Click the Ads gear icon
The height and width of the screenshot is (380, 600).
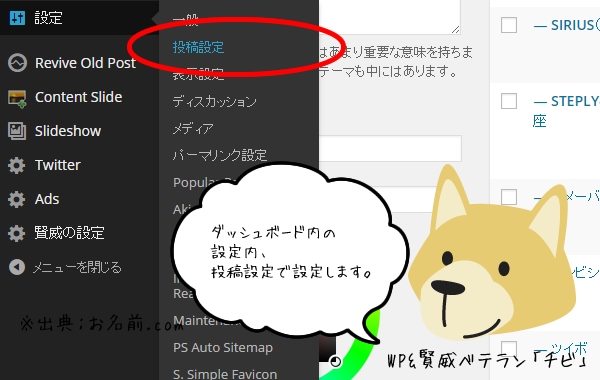pyautogui.click(x=16, y=199)
